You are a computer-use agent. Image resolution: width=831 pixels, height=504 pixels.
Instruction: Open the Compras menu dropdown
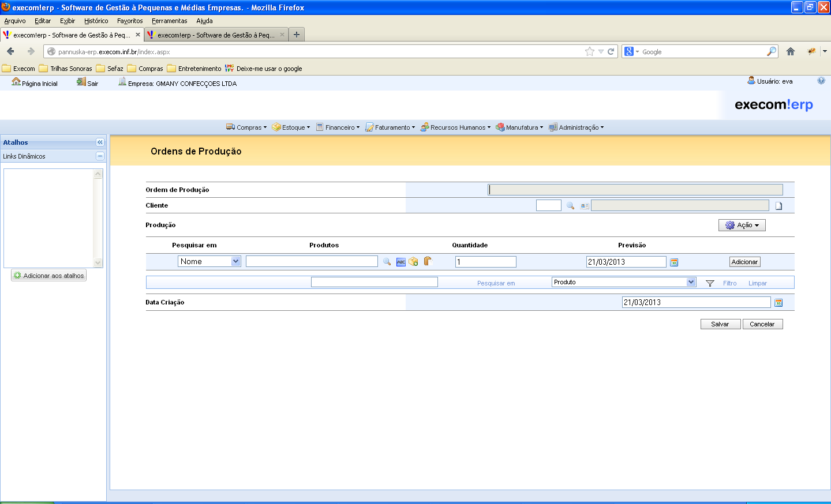coord(246,127)
